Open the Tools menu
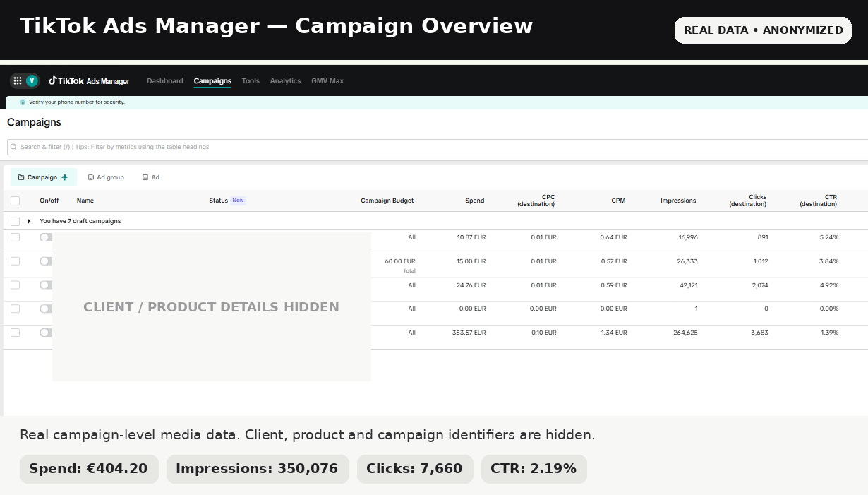 point(251,81)
